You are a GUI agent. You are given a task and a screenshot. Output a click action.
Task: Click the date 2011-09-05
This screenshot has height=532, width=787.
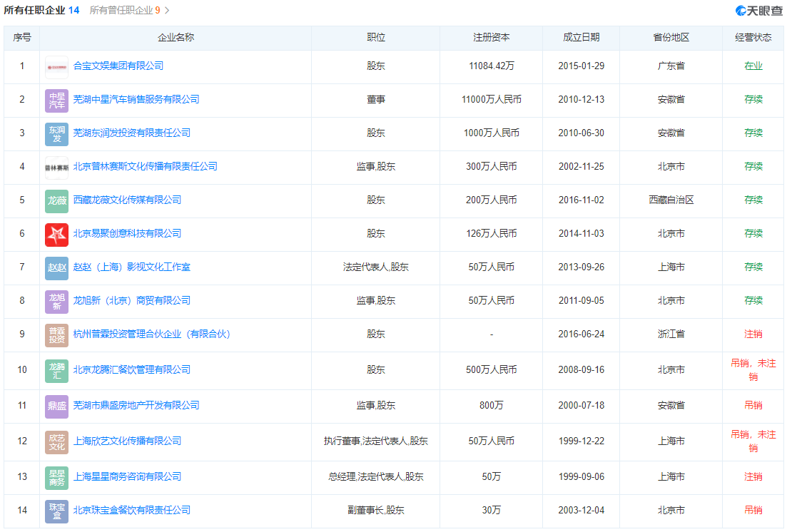pos(582,300)
